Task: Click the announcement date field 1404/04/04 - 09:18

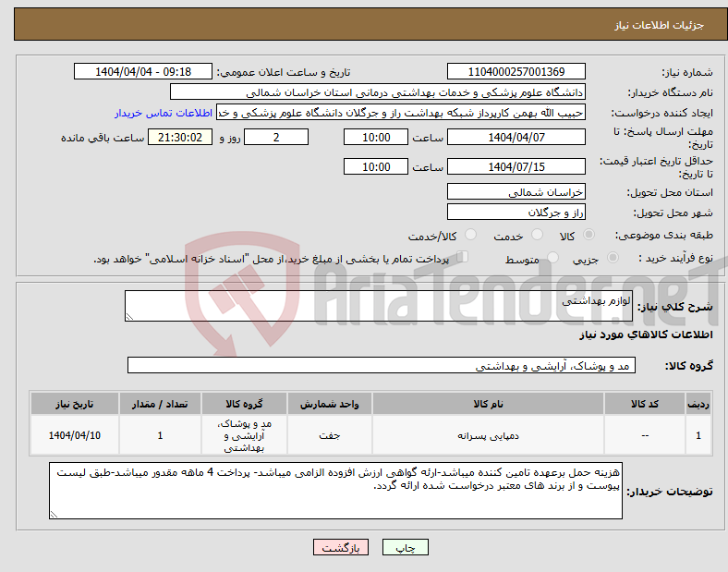Action: coord(143,71)
